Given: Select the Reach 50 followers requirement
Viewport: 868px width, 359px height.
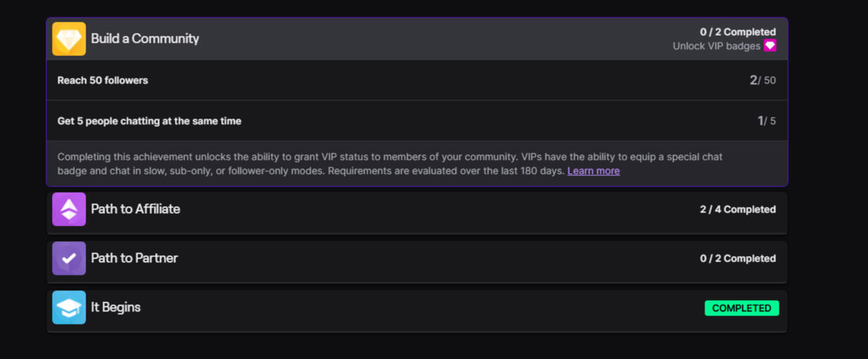Looking at the screenshot, I should (x=102, y=81).
